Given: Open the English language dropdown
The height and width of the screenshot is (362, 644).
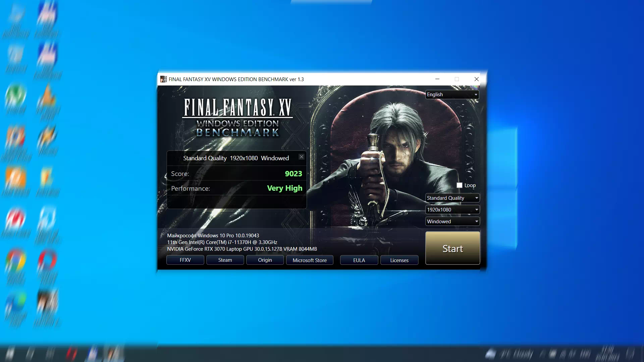Looking at the screenshot, I should pos(452,94).
